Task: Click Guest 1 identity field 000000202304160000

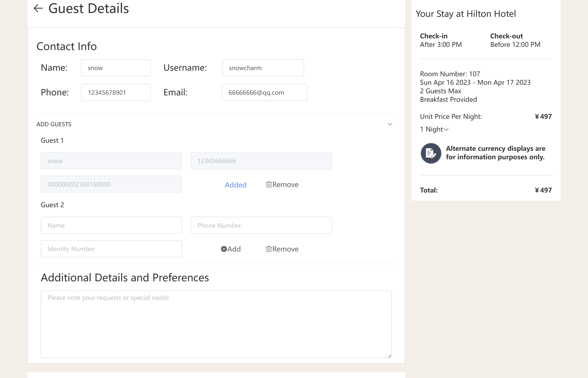Action: 111,184
